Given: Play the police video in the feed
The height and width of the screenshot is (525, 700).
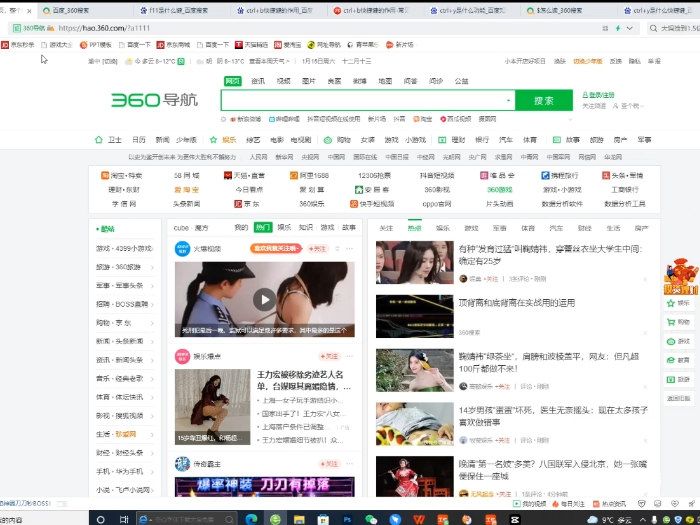Looking at the screenshot, I should 264,300.
